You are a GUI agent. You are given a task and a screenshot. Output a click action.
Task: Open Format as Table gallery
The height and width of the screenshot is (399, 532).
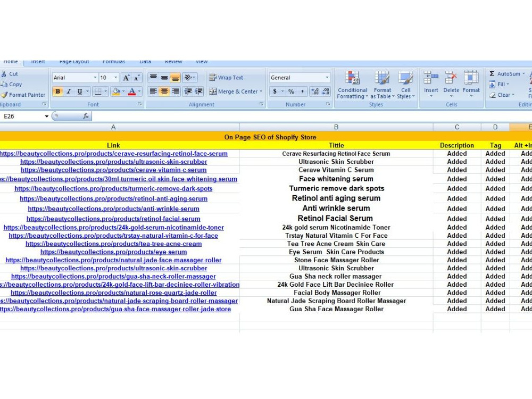(382, 85)
